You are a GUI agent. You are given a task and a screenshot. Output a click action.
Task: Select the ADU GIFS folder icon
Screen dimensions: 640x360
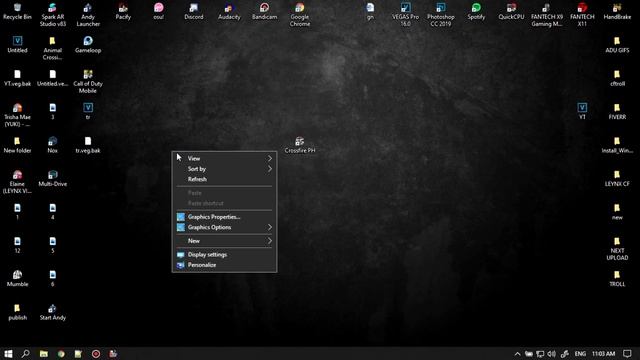[x=617, y=44]
